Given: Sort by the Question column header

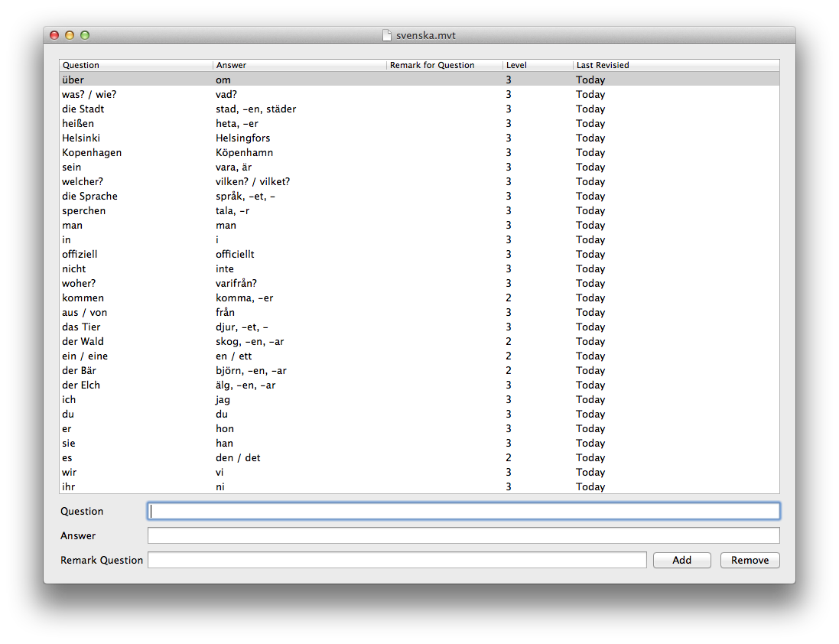Looking at the screenshot, I should 136,65.
